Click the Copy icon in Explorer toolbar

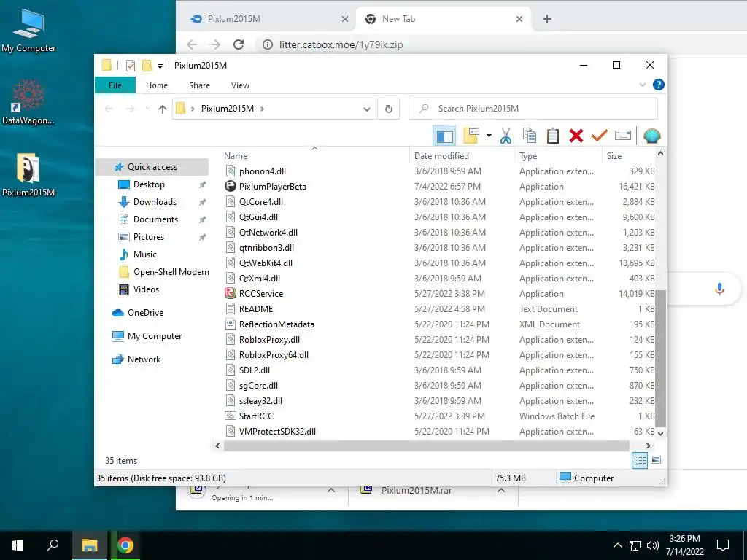tap(530, 136)
